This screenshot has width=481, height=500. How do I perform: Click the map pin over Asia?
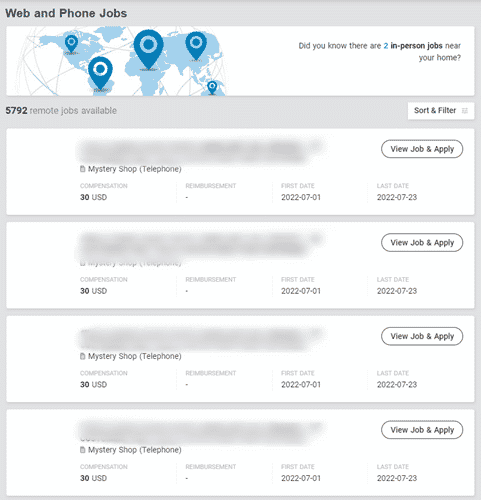pos(196,46)
